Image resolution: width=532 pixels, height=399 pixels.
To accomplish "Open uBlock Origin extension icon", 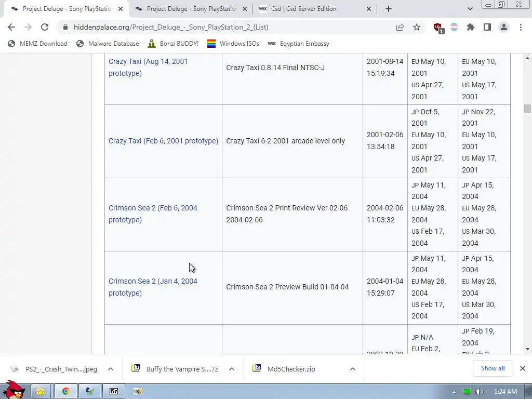I will 438,28.
